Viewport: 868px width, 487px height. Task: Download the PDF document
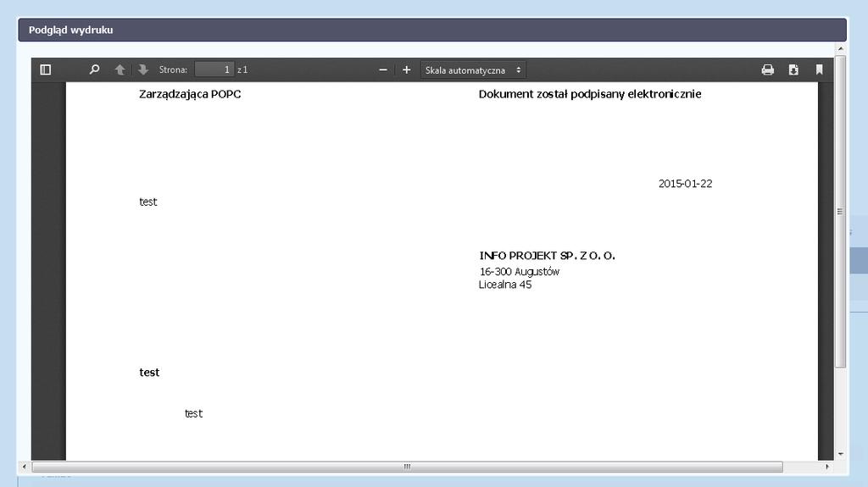[x=793, y=69]
